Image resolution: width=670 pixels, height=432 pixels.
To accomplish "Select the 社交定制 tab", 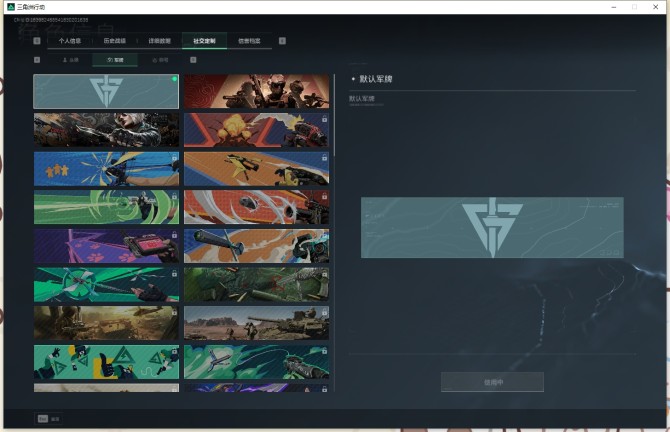I will (204, 41).
